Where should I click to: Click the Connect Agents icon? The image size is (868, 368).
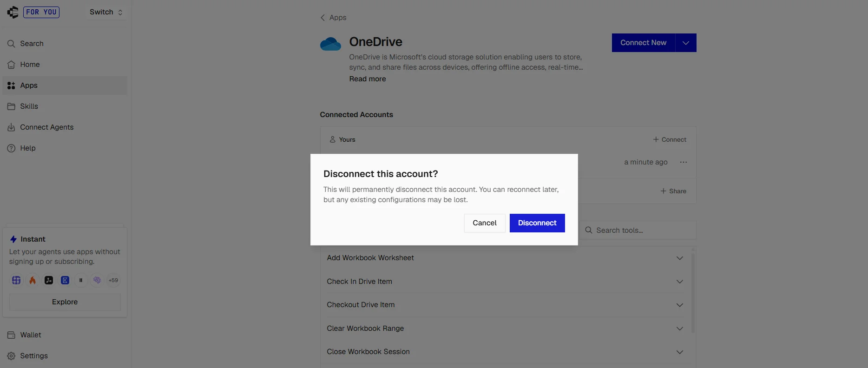[x=11, y=127]
